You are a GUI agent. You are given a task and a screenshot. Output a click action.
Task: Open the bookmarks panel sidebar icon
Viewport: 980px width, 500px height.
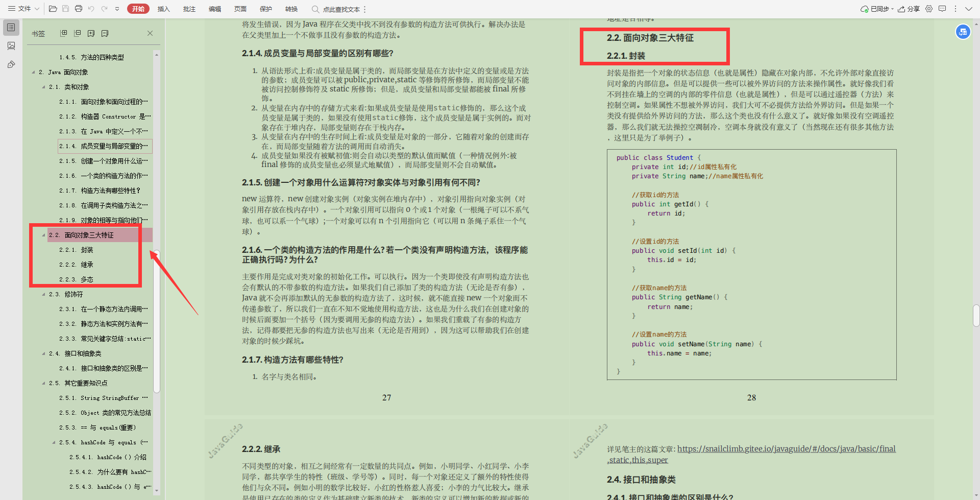pyautogui.click(x=11, y=27)
